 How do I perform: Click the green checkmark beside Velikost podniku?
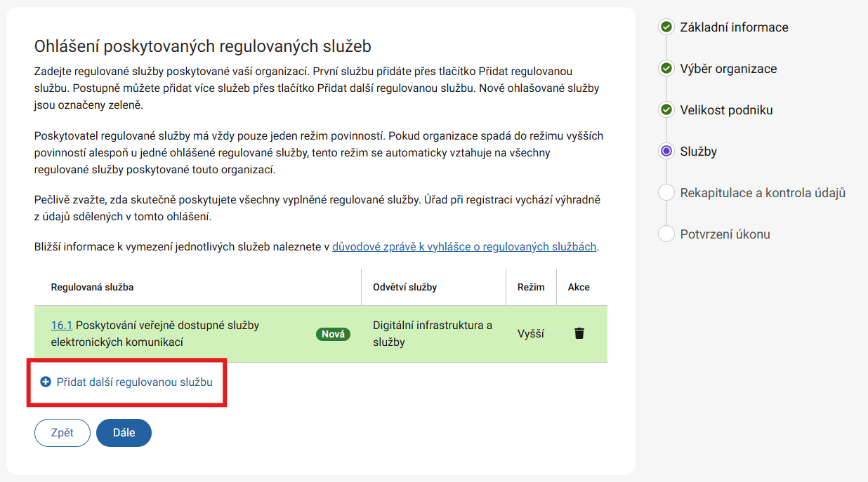[x=666, y=110]
